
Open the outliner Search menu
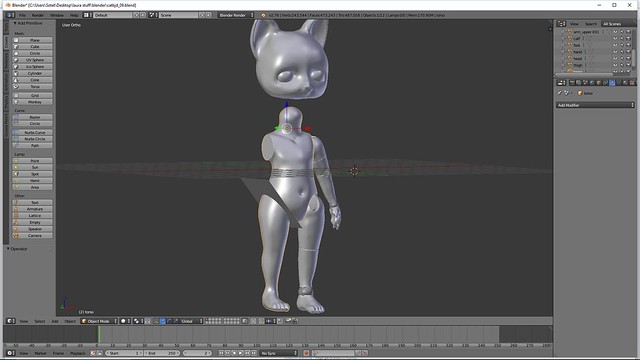pos(591,24)
